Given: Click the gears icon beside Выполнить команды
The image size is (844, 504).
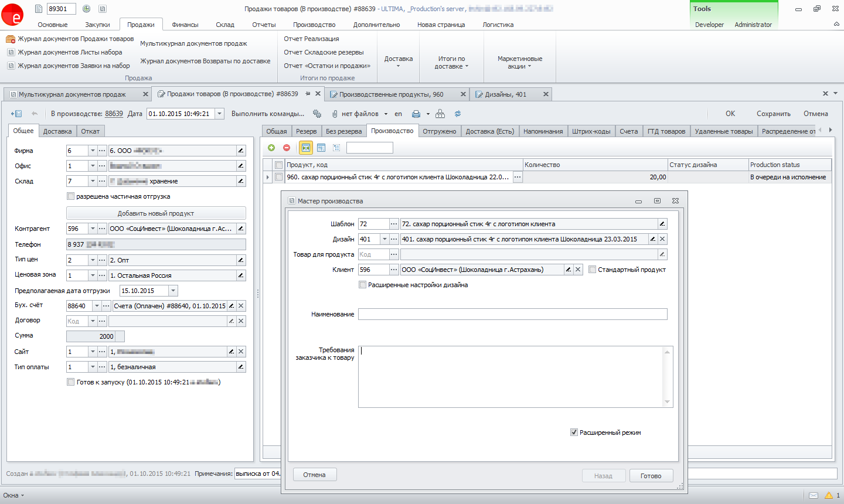Looking at the screenshot, I should [317, 114].
